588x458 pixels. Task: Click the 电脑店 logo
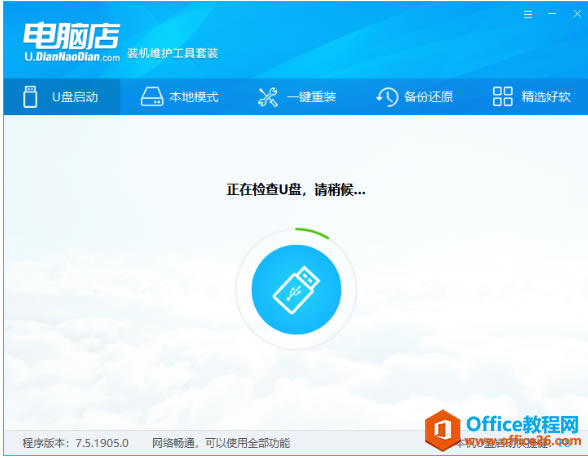click(x=72, y=36)
